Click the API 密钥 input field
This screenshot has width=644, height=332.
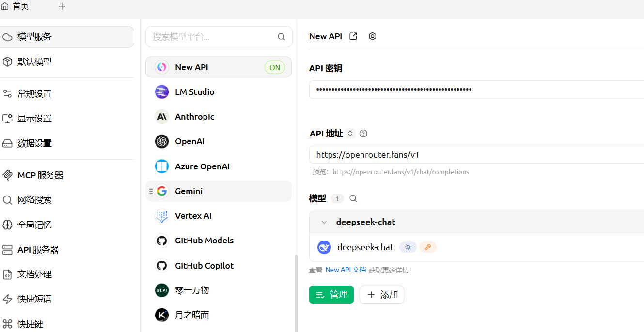[x=476, y=90]
